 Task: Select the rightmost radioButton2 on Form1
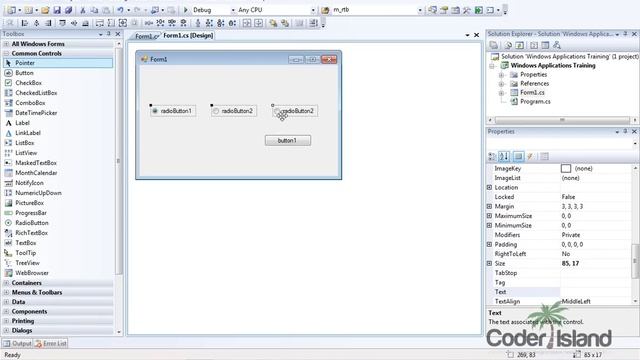(295, 111)
